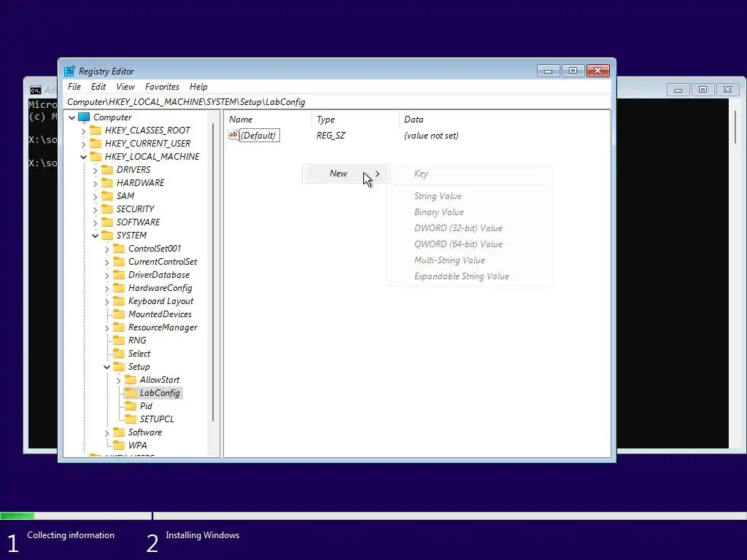Screen dimensions: 747x560
Task: Expand HKEY_CURRENT_USER chevron
Action: tap(84, 144)
